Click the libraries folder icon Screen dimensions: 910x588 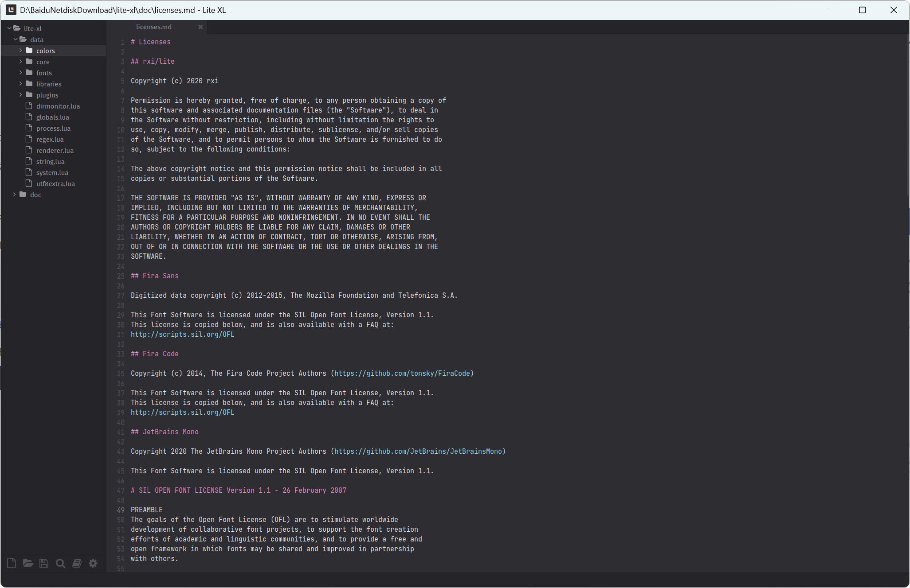click(x=29, y=84)
